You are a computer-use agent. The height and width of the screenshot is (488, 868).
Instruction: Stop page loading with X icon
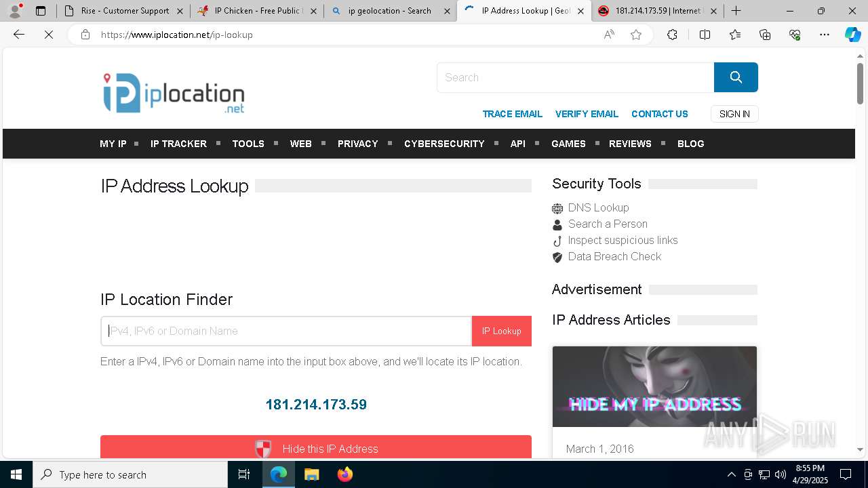click(49, 35)
